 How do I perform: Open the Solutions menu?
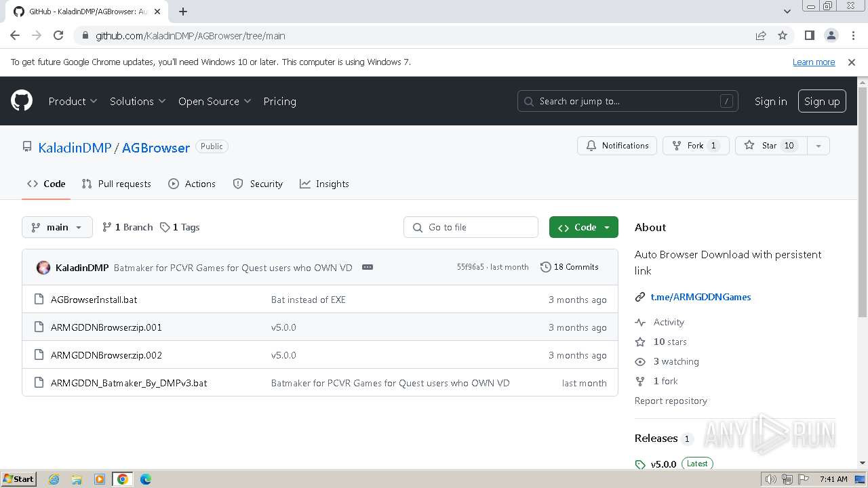(138, 101)
